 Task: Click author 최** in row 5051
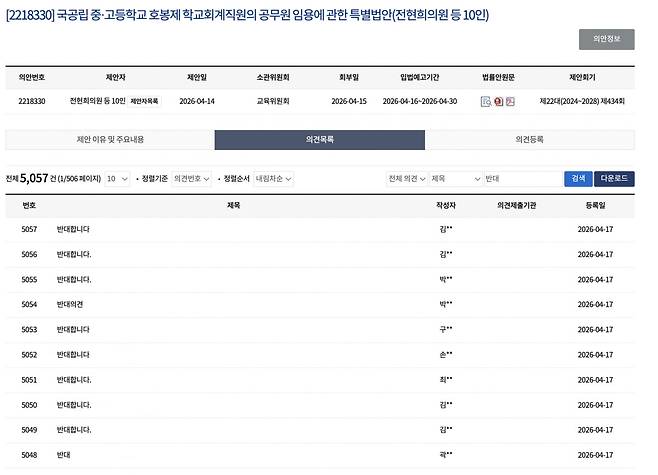(x=446, y=380)
